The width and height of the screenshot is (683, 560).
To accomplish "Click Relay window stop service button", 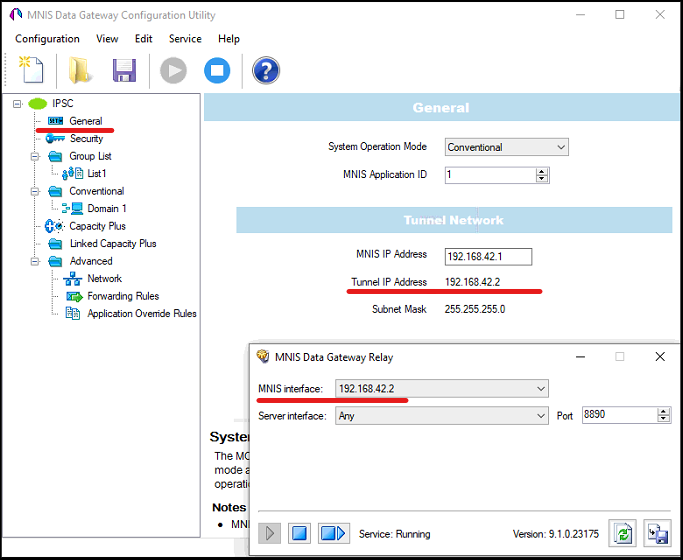I will pos(299,533).
